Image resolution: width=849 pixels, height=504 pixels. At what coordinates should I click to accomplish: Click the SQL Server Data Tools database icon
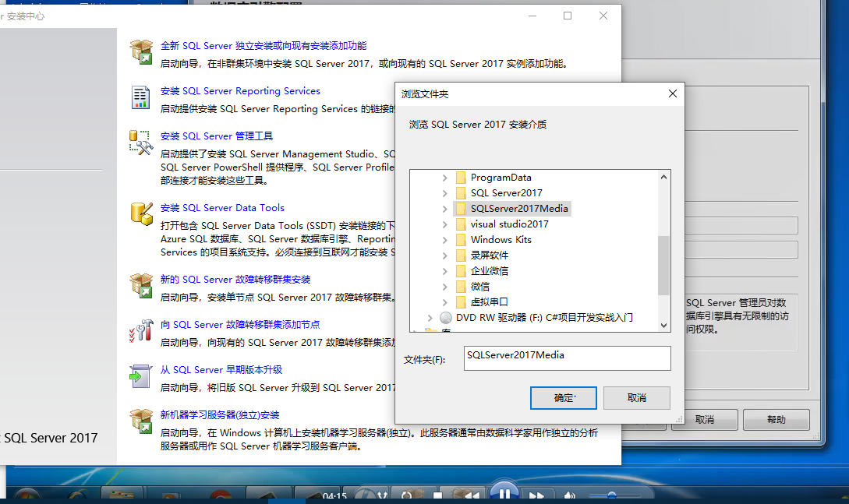click(x=141, y=213)
